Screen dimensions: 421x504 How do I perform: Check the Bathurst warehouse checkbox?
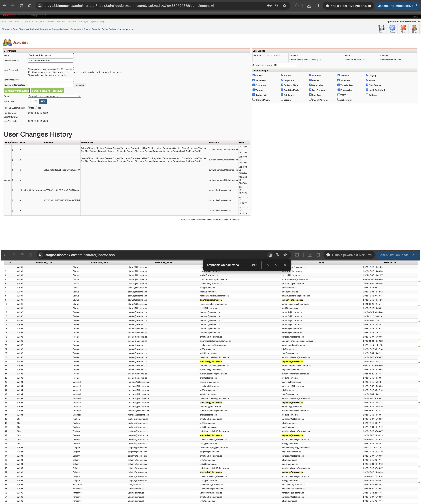click(x=367, y=95)
